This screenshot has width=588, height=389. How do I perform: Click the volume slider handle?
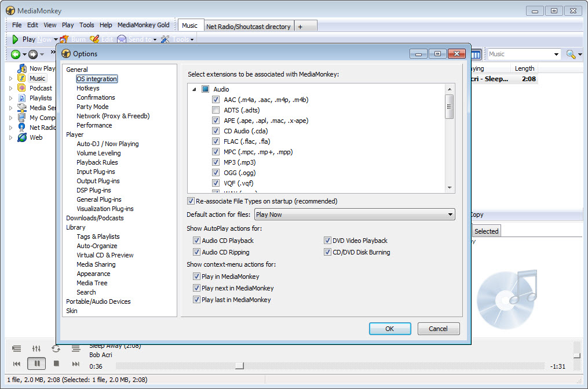click(x=577, y=355)
